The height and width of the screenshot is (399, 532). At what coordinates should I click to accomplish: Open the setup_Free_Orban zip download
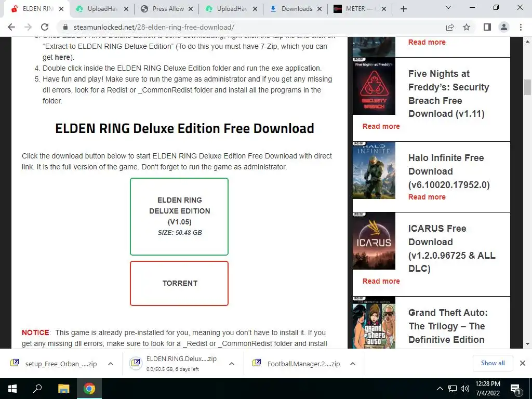point(54,364)
